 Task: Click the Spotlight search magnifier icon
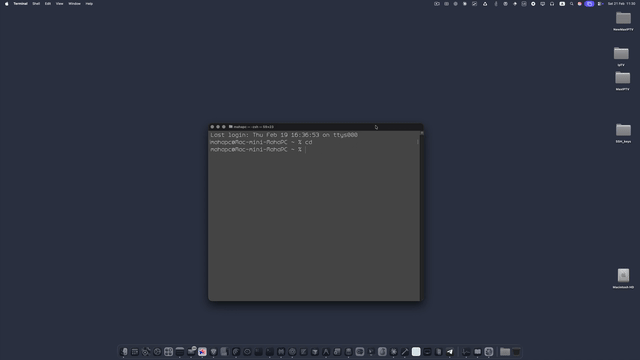[x=571, y=4]
